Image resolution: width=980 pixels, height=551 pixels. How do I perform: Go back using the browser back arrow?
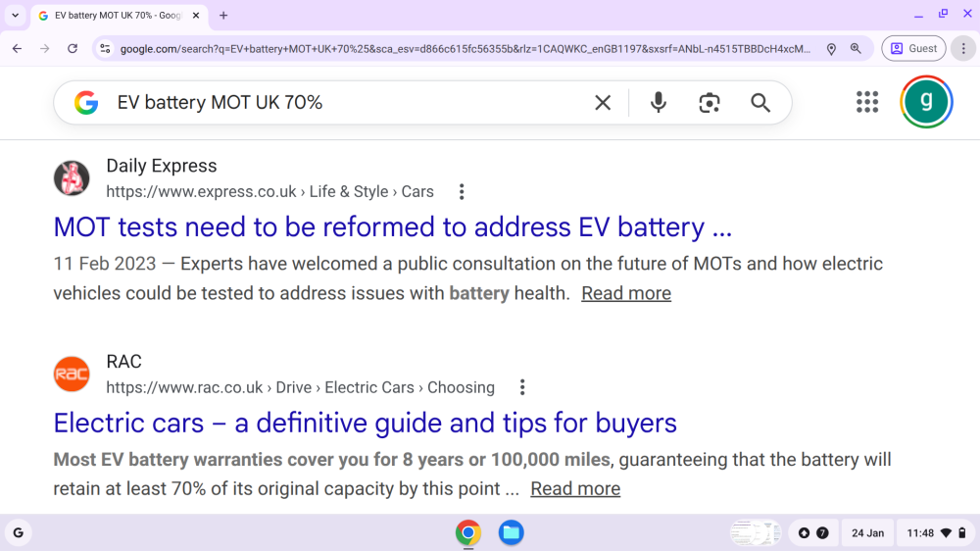17,49
